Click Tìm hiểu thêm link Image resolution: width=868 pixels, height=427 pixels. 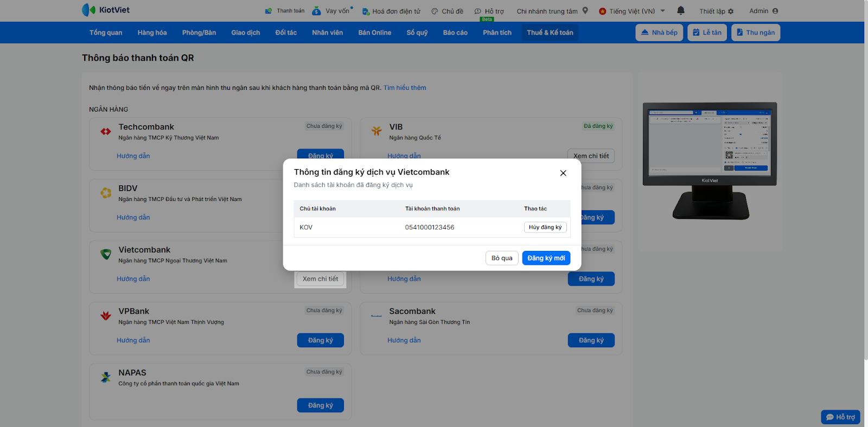tap(405, 88)
